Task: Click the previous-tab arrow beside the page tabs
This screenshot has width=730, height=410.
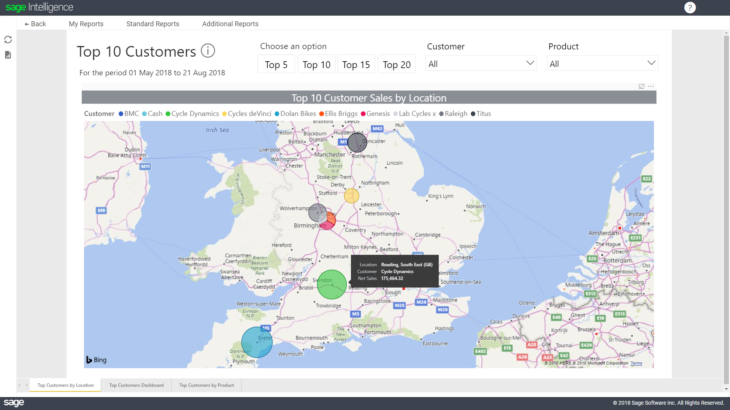Action: click(x=20, y=385)
